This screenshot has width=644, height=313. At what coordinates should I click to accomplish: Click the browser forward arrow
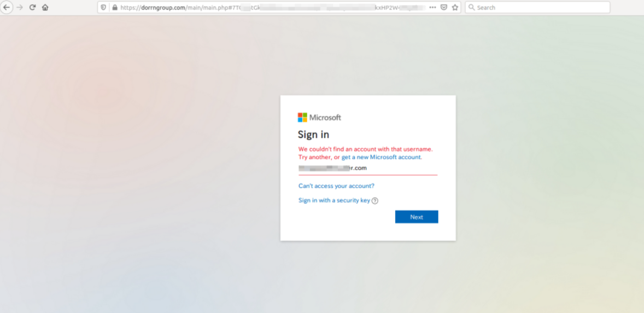[x=20, y=8]
